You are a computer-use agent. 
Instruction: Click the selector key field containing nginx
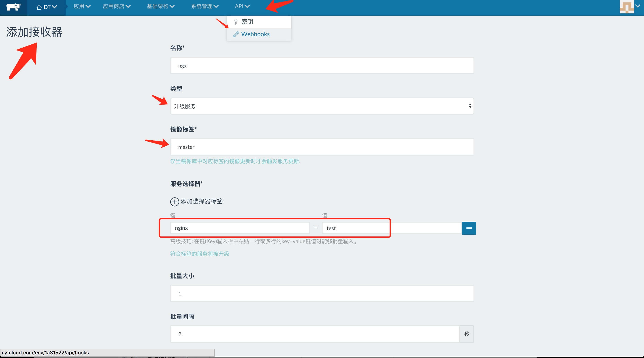point(239,228)
